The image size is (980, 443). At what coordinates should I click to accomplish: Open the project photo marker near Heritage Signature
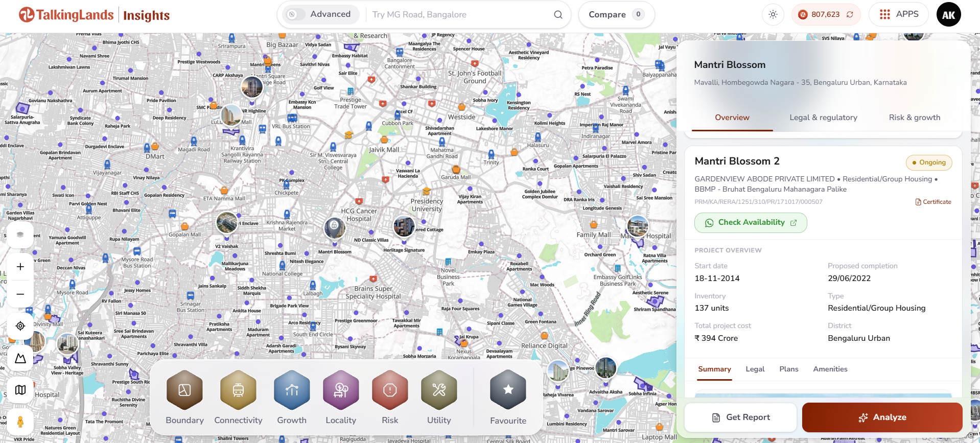point(404,226)
